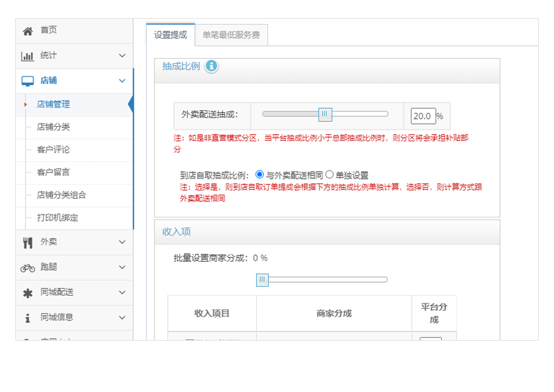Viewport: 554px width, 392px height.
Task: Click the 同城配送 menu label
Action: coord(57,292)
